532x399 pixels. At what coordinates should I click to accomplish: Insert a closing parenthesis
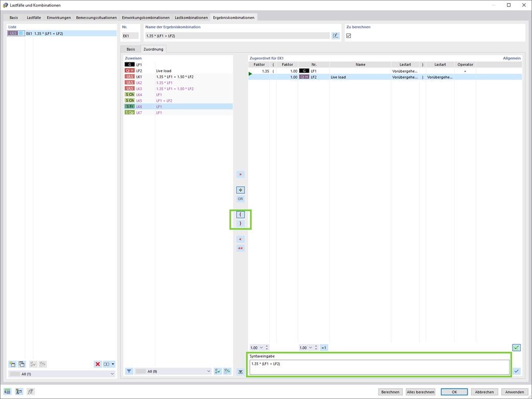240,223
